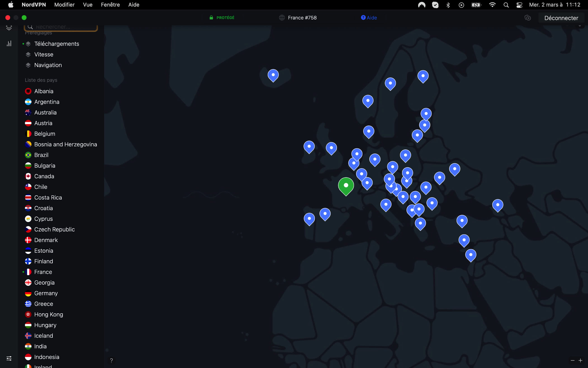Open NordVPN menu bar status icon
This screenshot has width=588, height=368.
coord(422,5)
